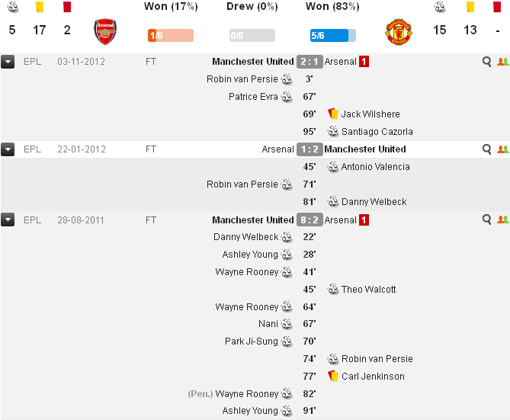Viewport: 510px width, 420px height.
Task: Open match details magnifier for 03-11-2012 game
Action: 486,62
